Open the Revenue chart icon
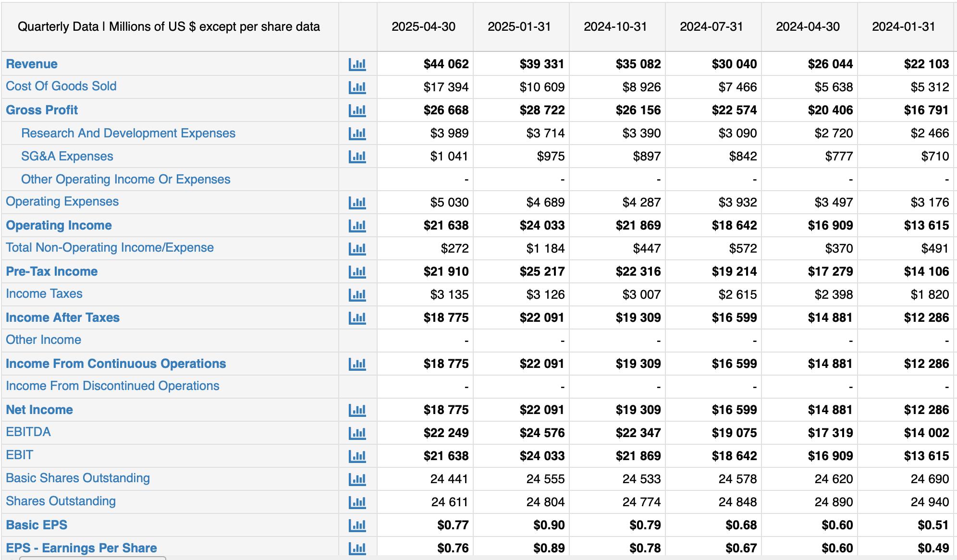The height and width of the screenshot is (560, 957). tap(357, 64)
